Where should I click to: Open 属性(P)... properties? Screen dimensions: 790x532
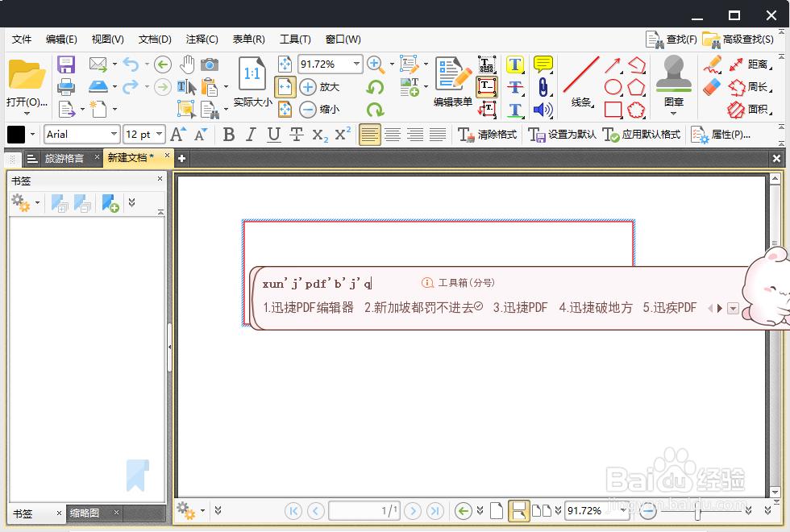tap(721, 135)
